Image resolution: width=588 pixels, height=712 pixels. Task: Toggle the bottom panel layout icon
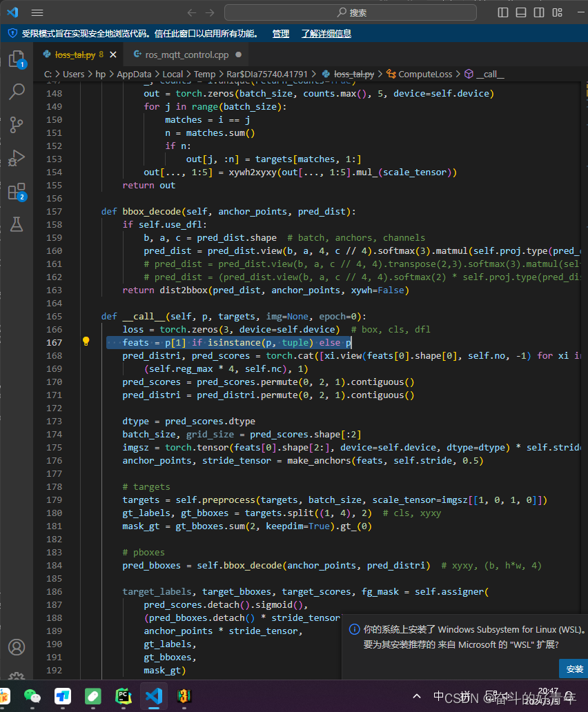click(521, 12)
